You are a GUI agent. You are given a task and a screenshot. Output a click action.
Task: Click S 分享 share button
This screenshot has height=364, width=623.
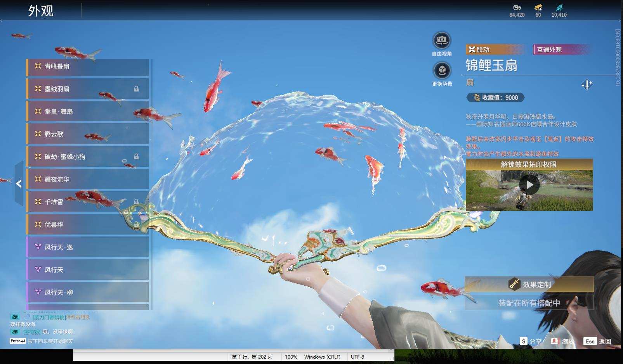click(531, 342)
